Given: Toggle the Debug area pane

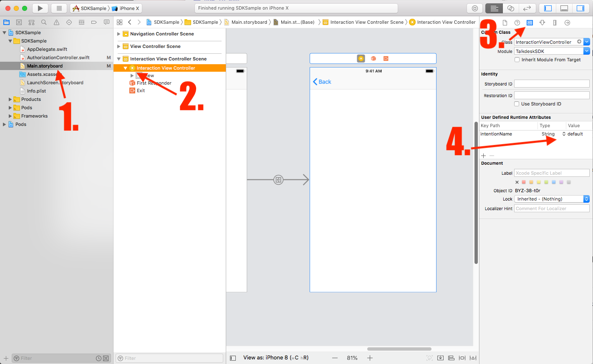Looking at the screenshot, I should (564, 8).
